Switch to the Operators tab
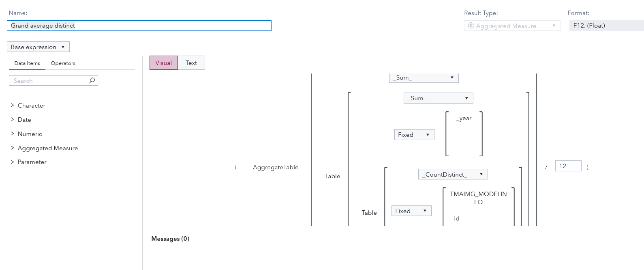644x270 pixels. (x=63, y=63)
